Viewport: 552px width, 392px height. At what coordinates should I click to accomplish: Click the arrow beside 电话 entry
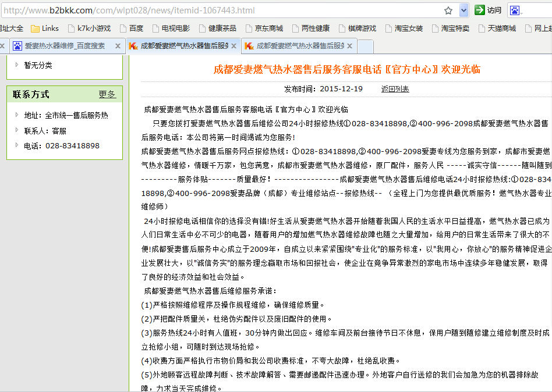point(16,145)
